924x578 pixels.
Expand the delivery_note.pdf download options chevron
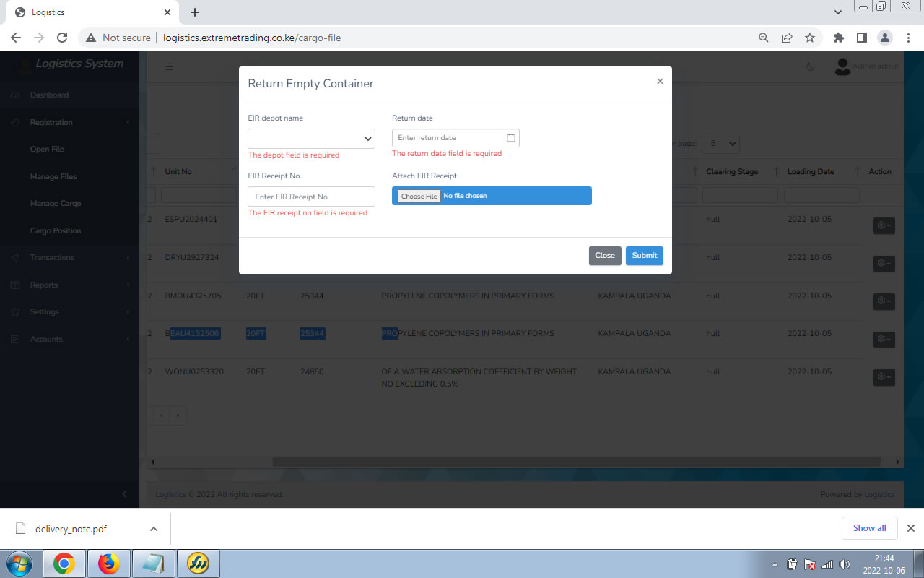click(x=154, y=529)
